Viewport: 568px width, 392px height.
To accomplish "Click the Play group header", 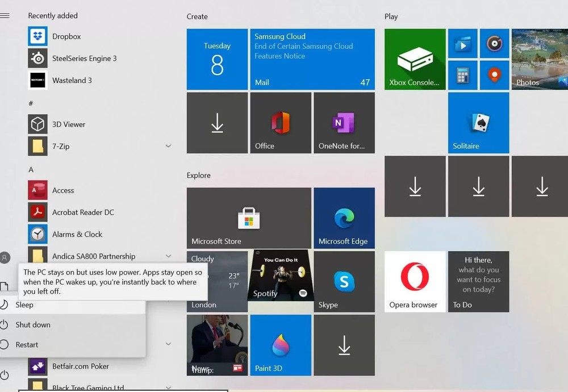I will click(391, 16).
